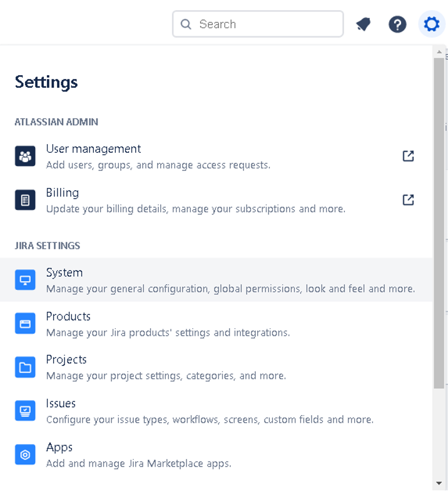Open Billing external link arrow
This screenshot has height=491, width=448.
pyautogui.click(x=408, y=200)
